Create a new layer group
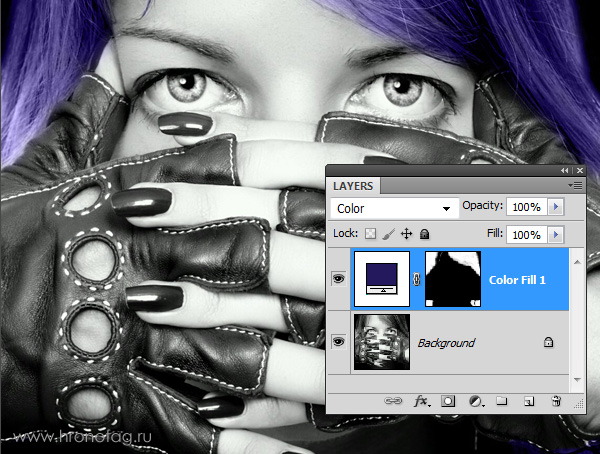The height and width of the screenshot is (454, 600). [502, 401]
